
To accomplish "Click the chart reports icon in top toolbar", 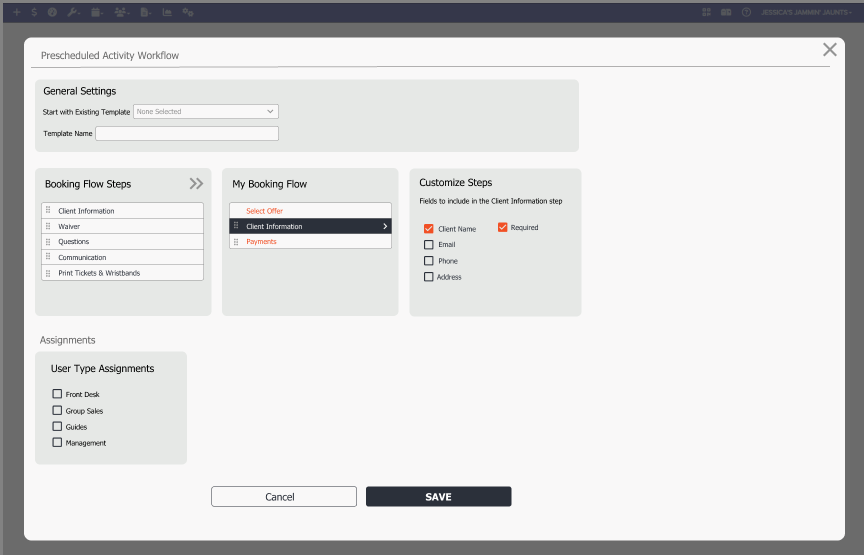I will click(167, 12).
